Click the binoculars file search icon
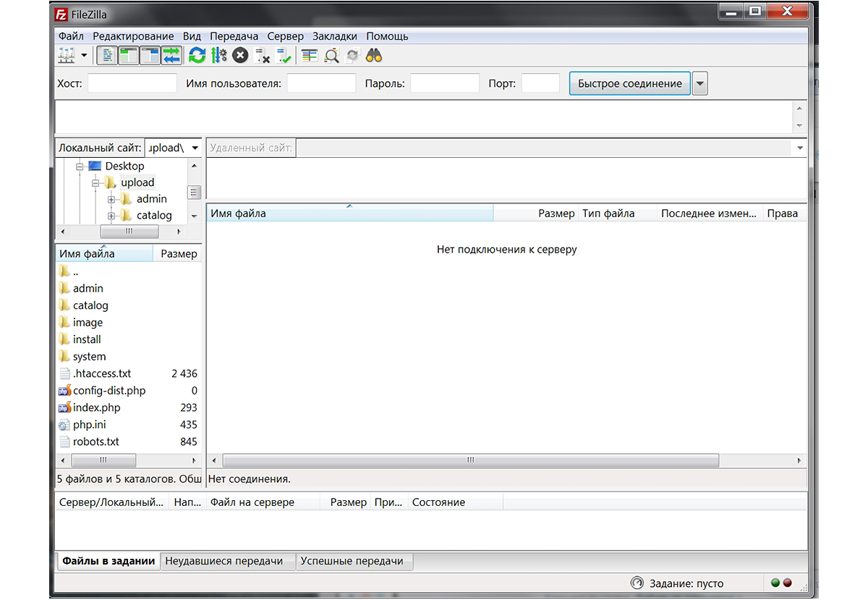 click(x=374, y=55)
